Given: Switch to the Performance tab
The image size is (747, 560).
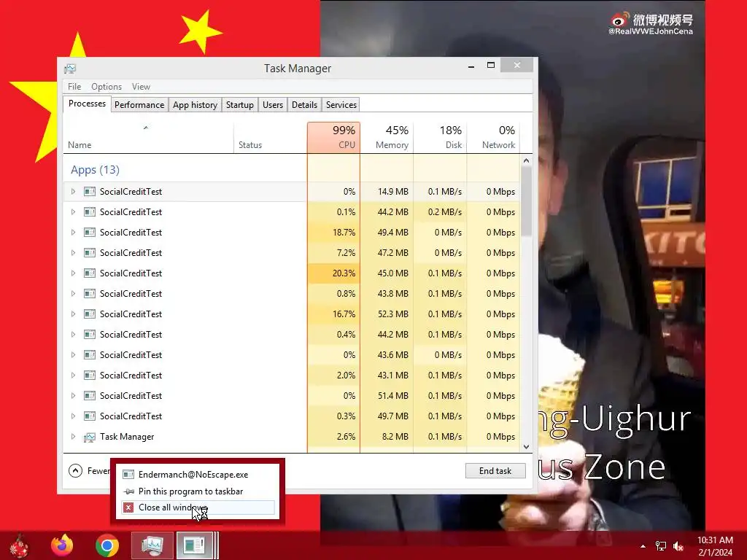Looking at the screenshot, I should 139,105.
